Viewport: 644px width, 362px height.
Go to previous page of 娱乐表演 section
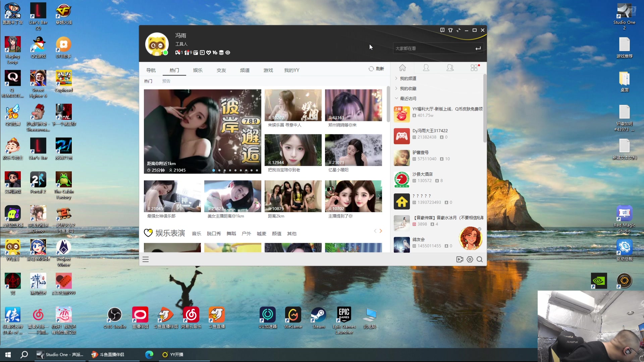[x=375, y=231]
